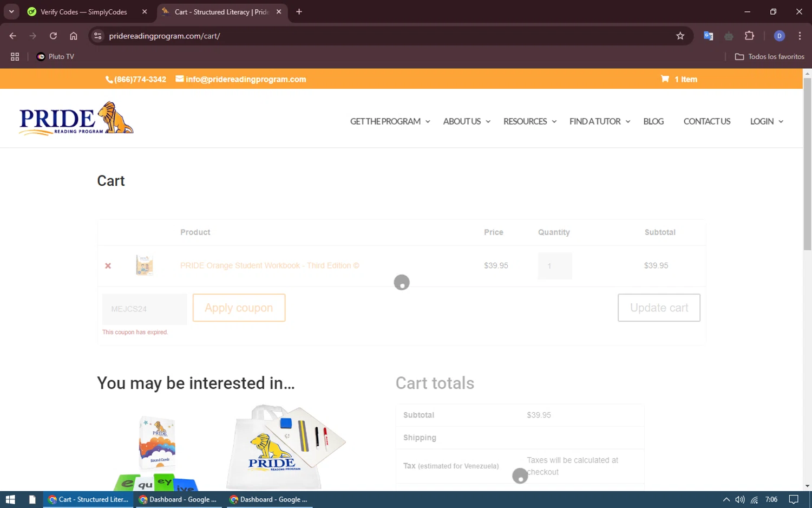Screen dimensions: 812x508
Task: Open the notification center icon
Action: [x=794, y=499]
